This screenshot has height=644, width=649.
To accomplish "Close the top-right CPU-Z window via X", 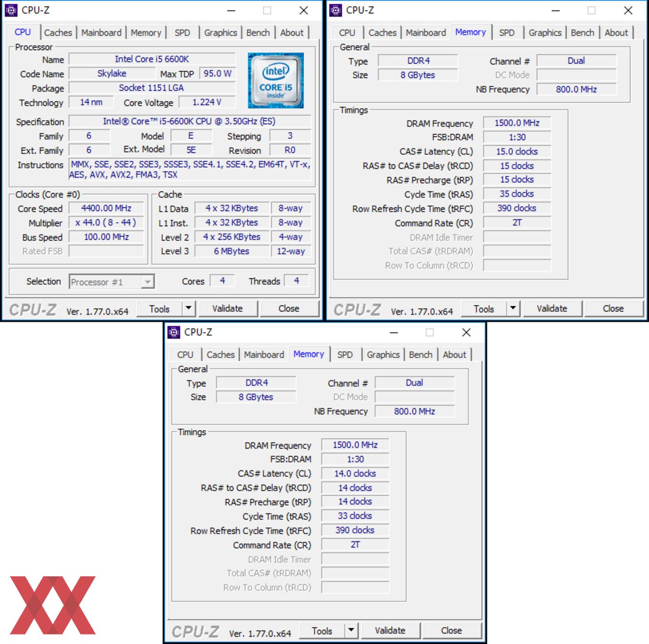I will [628, 10].
